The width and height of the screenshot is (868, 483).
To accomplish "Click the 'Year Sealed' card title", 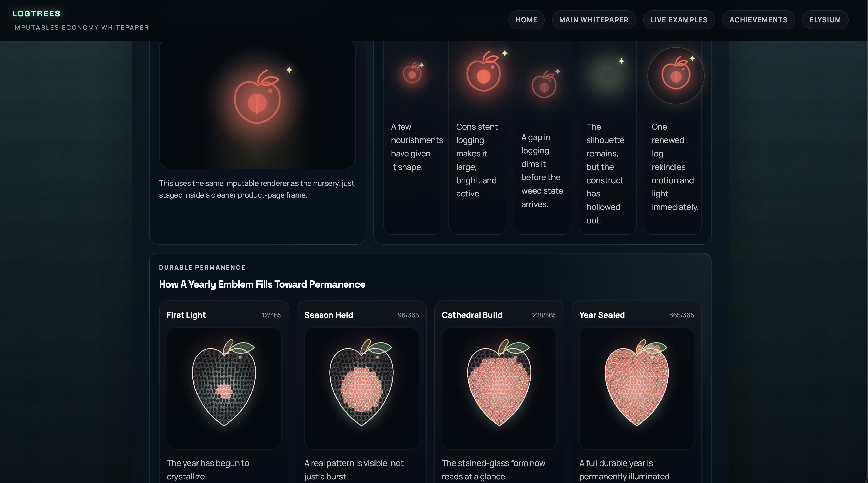I will coord(602,315).
